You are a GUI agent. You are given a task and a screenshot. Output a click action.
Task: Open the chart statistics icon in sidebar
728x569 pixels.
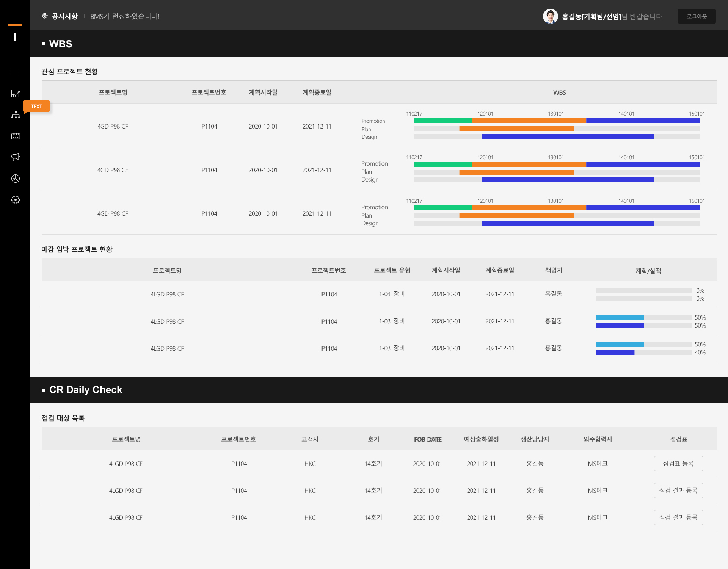pyautogui.click(x=16, y=94)
